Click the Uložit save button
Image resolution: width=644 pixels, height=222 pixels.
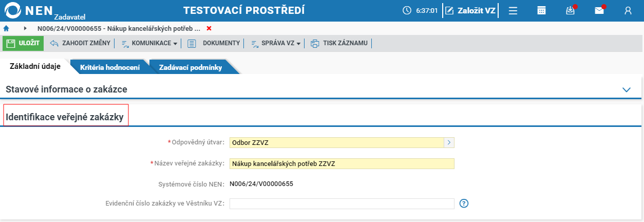(23, 43)
